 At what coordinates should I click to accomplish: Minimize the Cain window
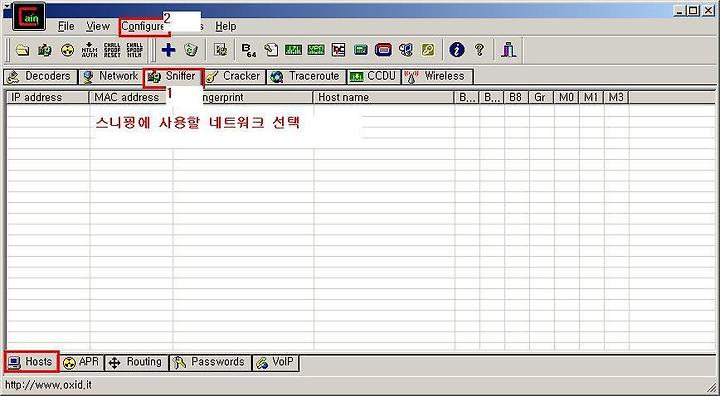(x=680, y=11)
